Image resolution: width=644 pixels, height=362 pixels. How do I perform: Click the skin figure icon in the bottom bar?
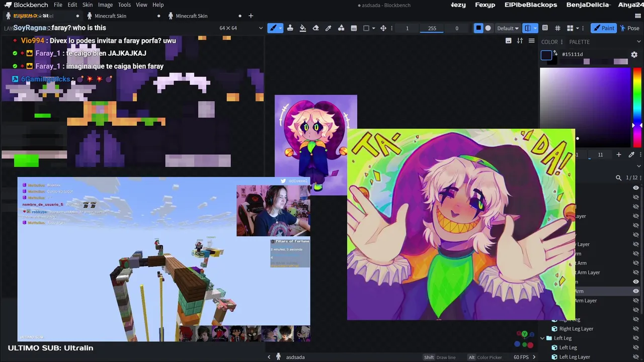(x=278, y=357)
